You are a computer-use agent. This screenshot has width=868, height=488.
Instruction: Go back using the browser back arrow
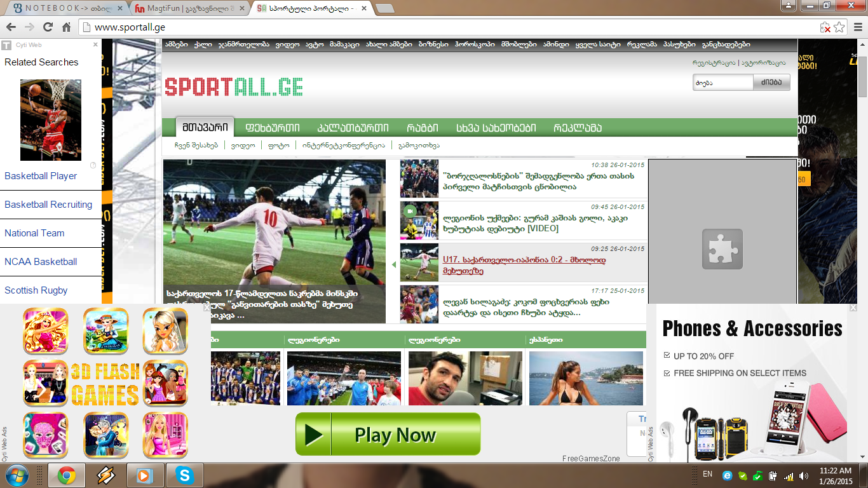[x=11, y=27]
